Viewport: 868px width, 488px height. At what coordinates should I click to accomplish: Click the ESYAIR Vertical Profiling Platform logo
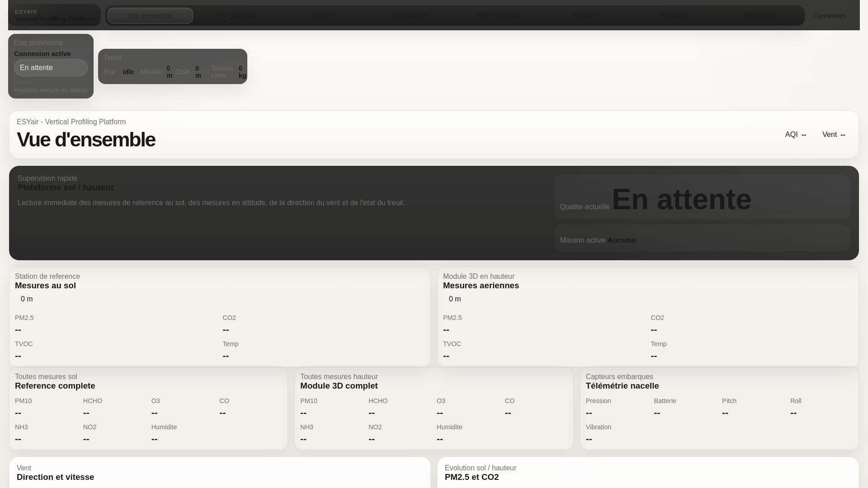[54, 15]
